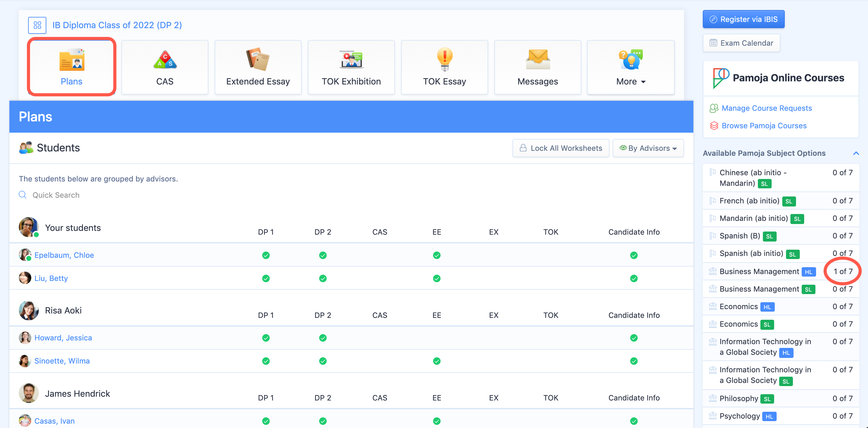868x428 pixels.
Task: Click Jessica Howard's Candidate Info checkmark
Action: coord(634,338)
